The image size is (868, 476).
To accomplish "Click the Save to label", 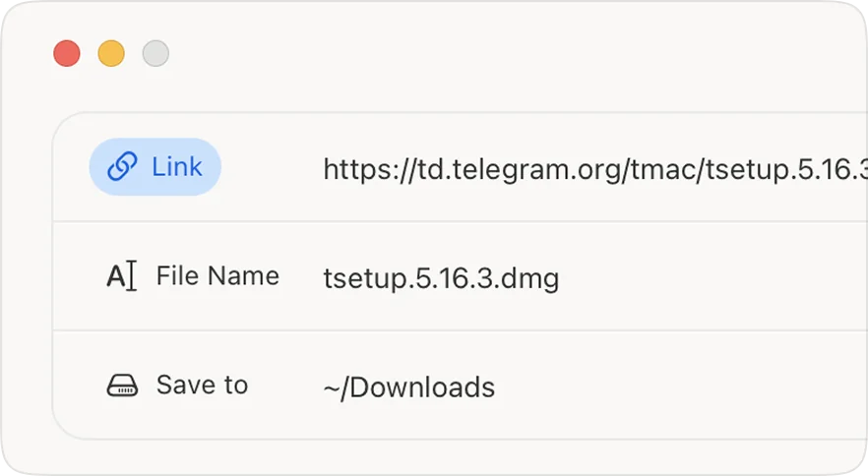I will (x=202, y=386).
